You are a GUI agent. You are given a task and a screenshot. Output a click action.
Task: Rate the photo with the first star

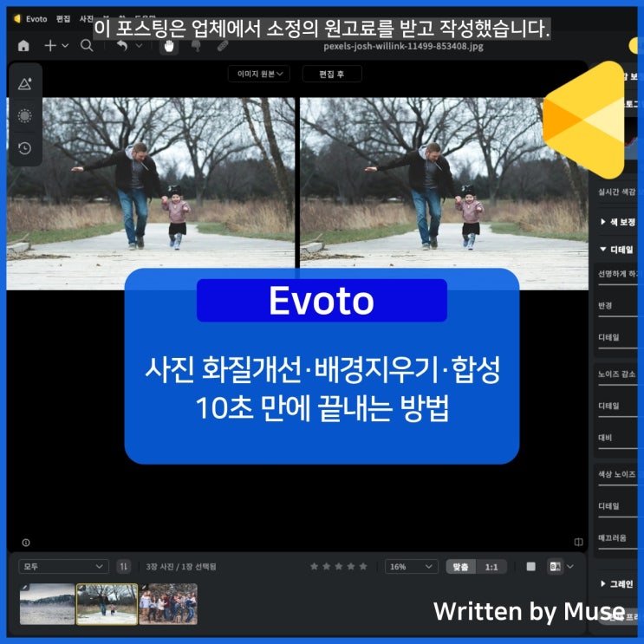(314, 566)
